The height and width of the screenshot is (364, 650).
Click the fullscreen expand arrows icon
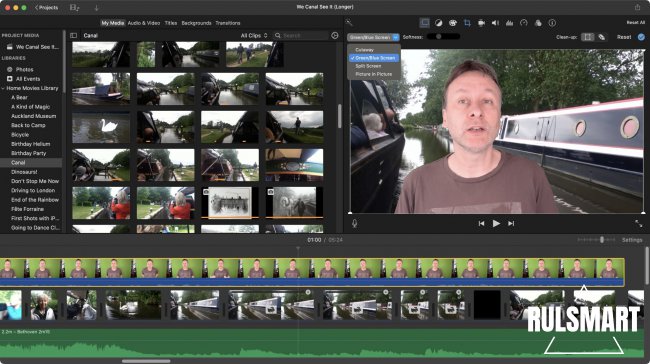(x=638, y=223)
